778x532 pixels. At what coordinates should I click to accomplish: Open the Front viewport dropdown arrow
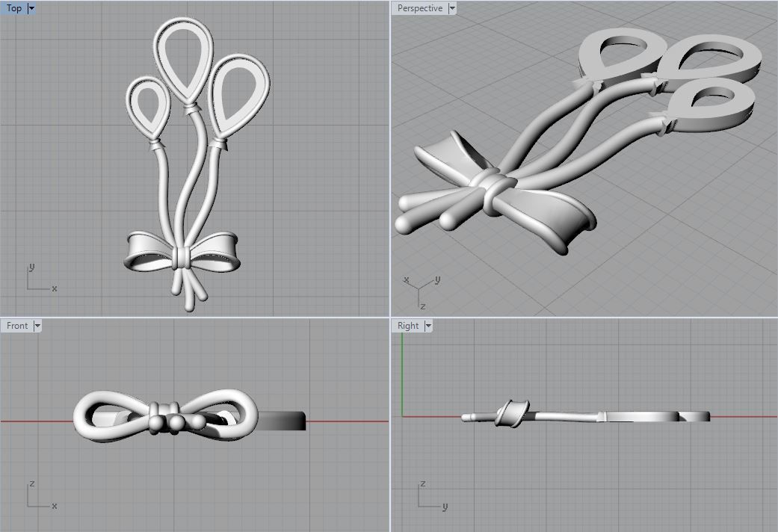pyautogui.click(x=37, y=326)
